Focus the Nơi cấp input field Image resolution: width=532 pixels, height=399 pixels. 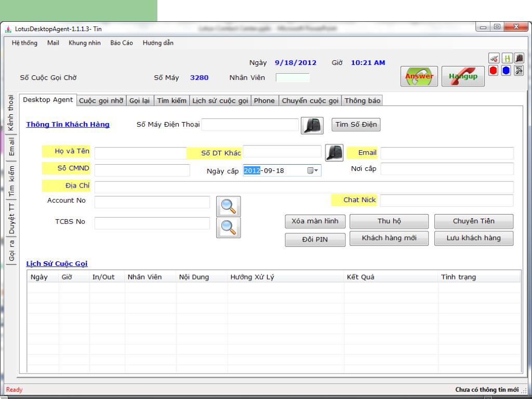(x=447, y=169)
